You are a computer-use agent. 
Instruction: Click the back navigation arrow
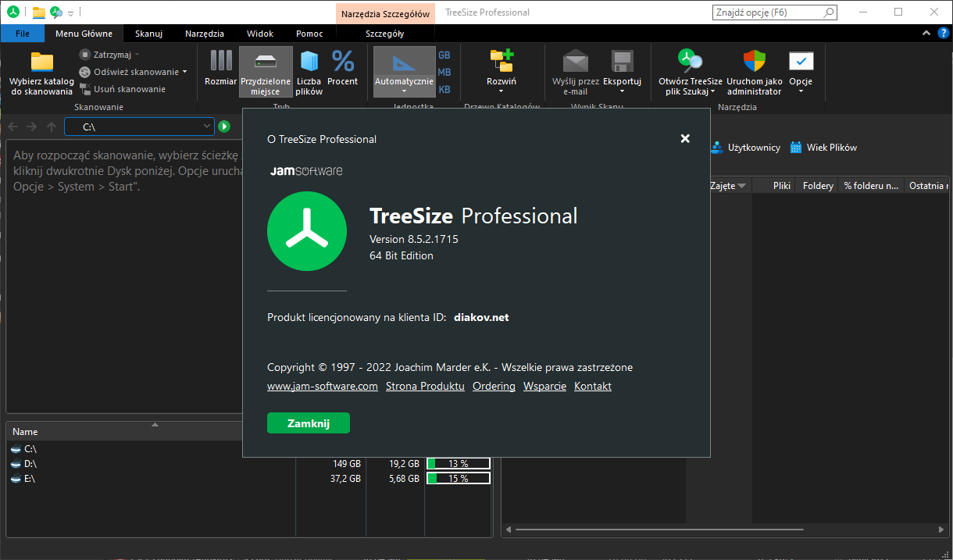pos(13,127)
